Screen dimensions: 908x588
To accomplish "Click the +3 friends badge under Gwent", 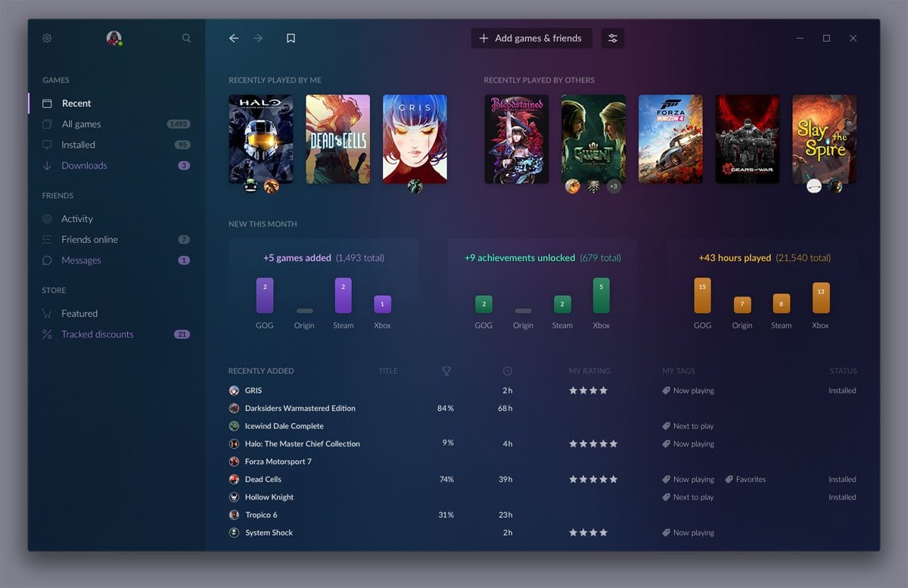I will (614, 186).
